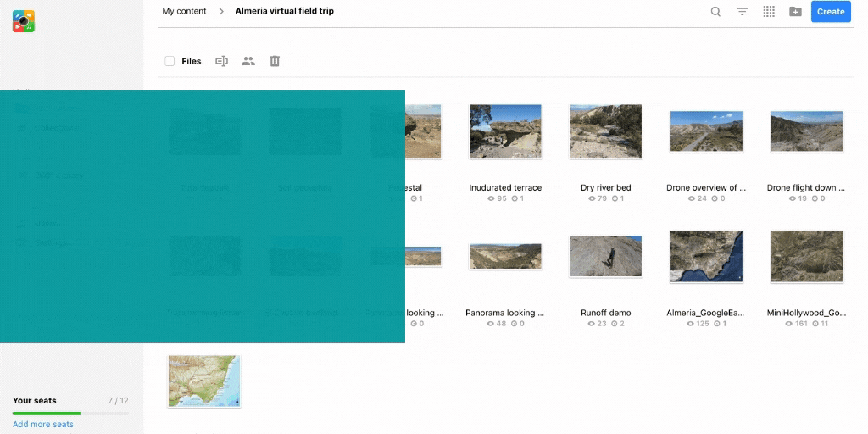868x434 pixels.
Task: Click views eye icon under Dry river bed
Action: click(591, 198)
